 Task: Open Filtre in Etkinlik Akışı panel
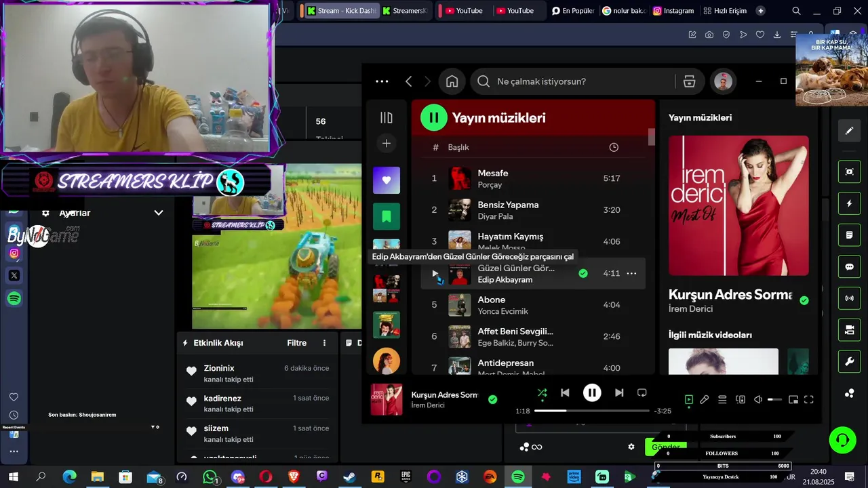point(297,343)
